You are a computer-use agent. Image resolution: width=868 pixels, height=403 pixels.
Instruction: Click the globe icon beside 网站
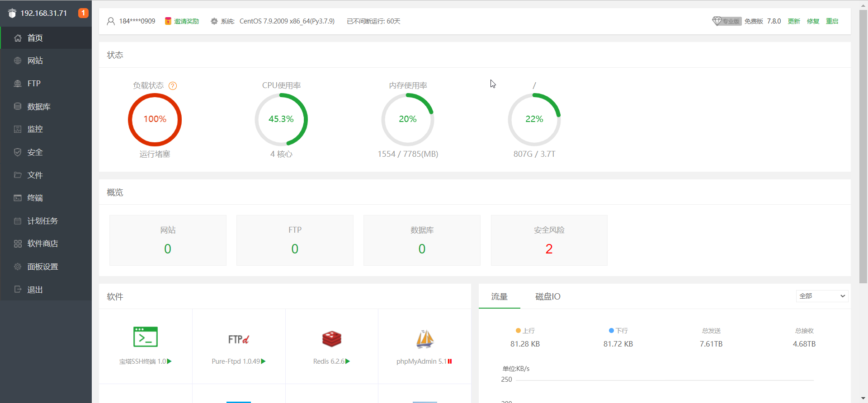[18, 61]
